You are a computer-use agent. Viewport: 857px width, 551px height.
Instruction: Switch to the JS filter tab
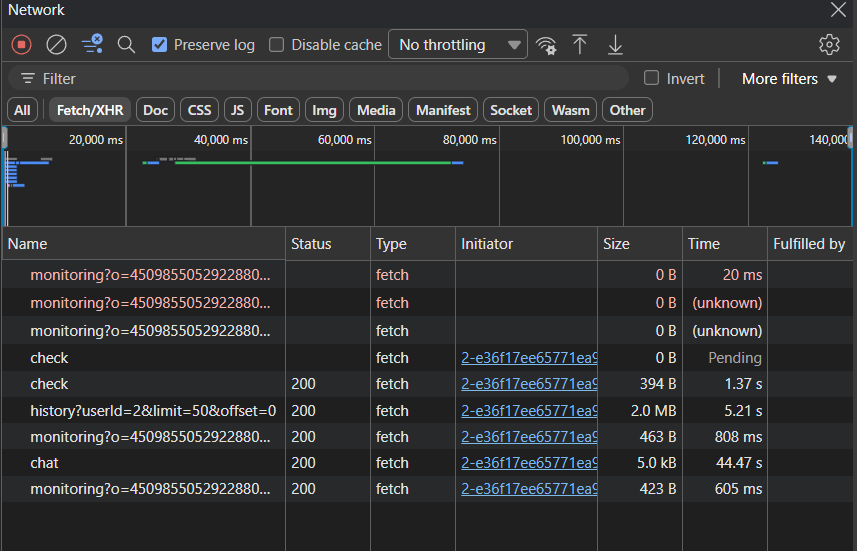point(236,110)
